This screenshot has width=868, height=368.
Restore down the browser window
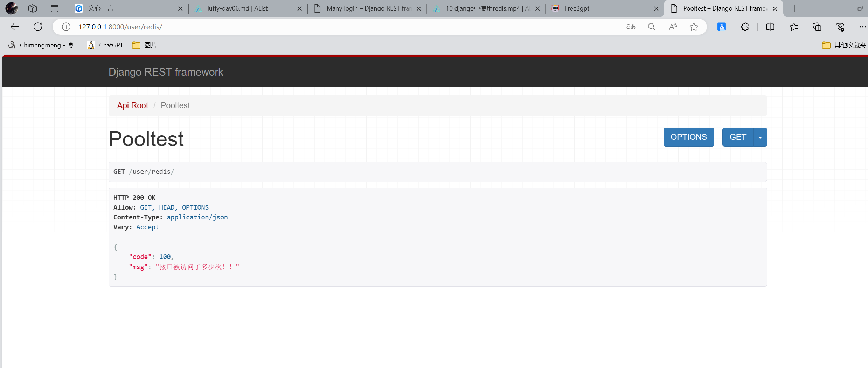click(860, 8)
